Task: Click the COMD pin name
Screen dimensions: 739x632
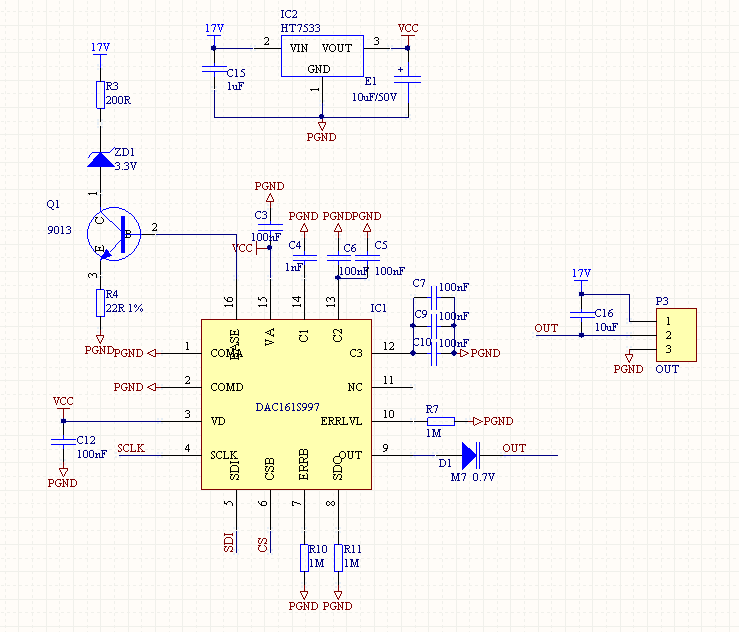Action: click(x=227, y=387)
